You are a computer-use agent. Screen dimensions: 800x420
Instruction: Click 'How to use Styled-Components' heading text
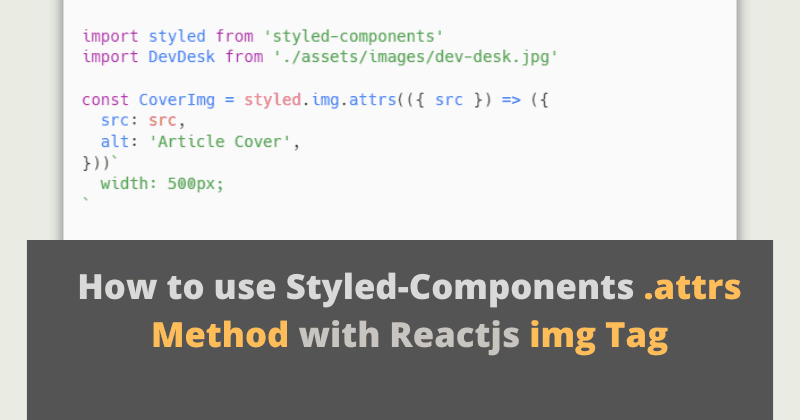pos(356,289)
